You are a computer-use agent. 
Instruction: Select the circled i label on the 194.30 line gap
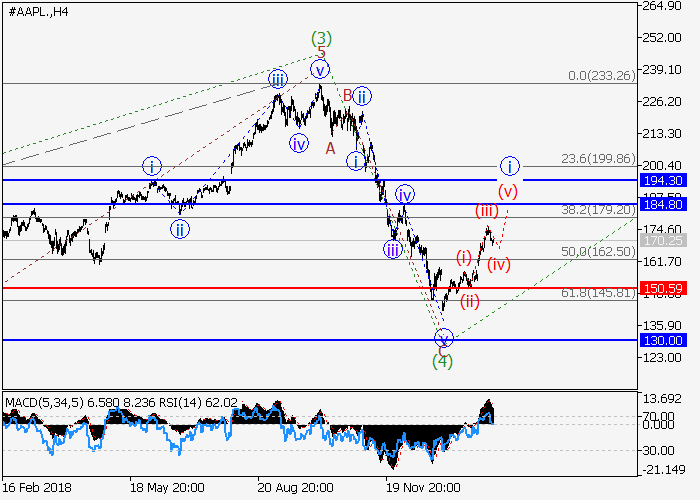(x=509, y=167)
